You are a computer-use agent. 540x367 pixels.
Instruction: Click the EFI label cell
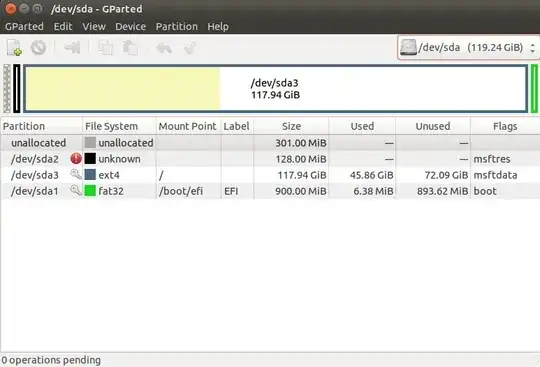point(231,191)
